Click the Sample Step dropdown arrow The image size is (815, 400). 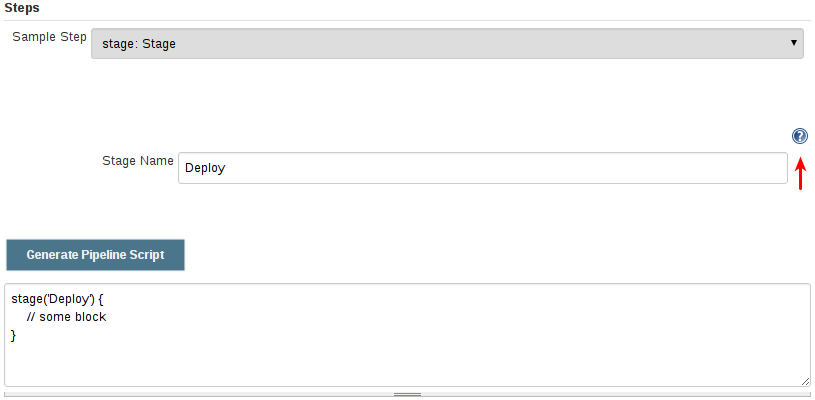[794, 43]
